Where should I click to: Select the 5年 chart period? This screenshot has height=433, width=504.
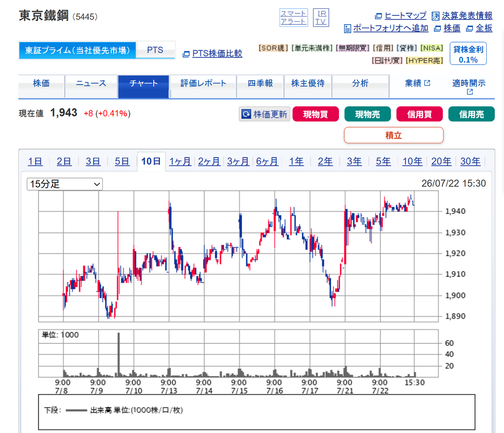tap(384, 161)
